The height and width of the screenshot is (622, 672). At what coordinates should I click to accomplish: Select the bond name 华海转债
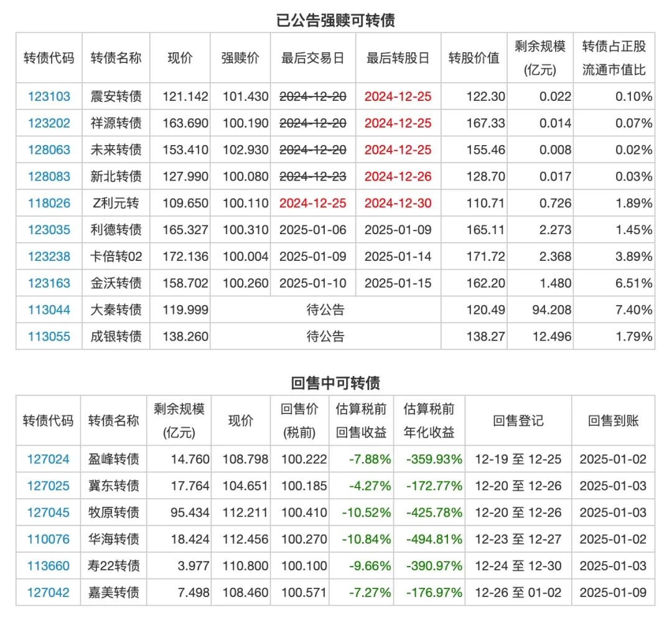pyautogui.click(x=114, y=539)
